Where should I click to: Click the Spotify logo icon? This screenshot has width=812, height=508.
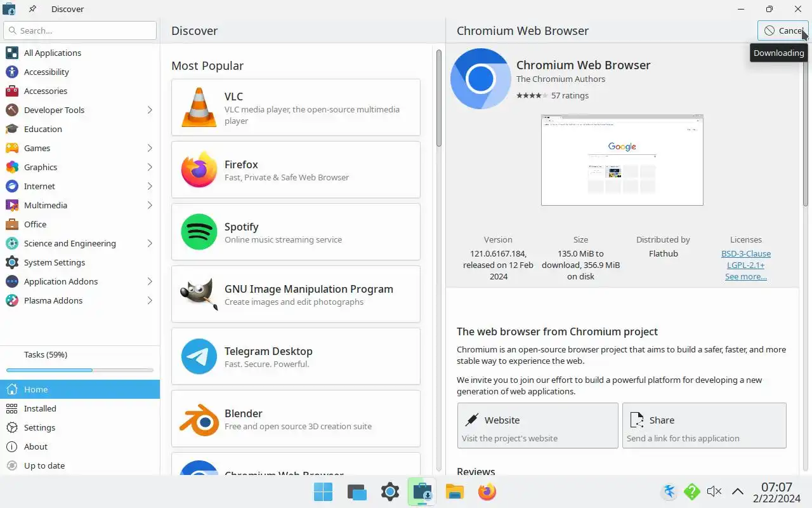coord(199,232)
